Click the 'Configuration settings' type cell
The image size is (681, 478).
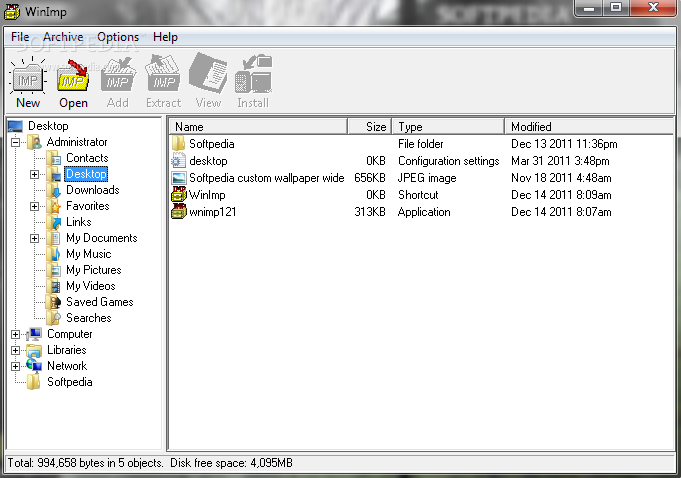[449, 161]
